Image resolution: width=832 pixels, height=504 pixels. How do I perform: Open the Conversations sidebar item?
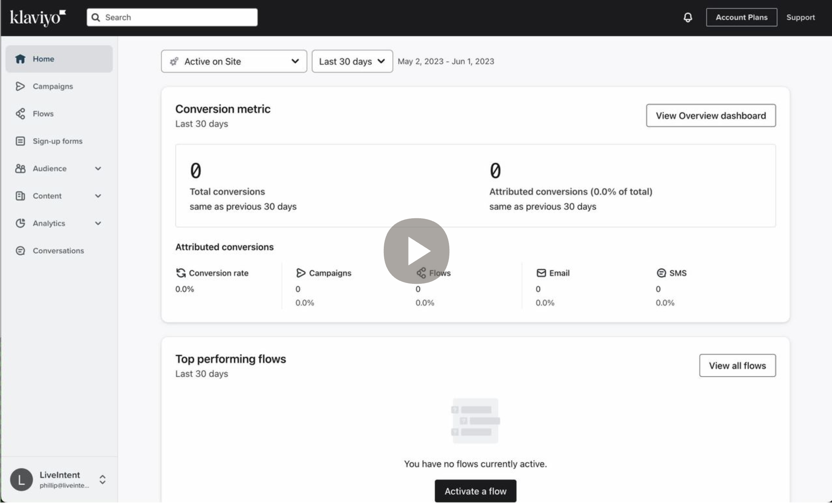point(58,251)
